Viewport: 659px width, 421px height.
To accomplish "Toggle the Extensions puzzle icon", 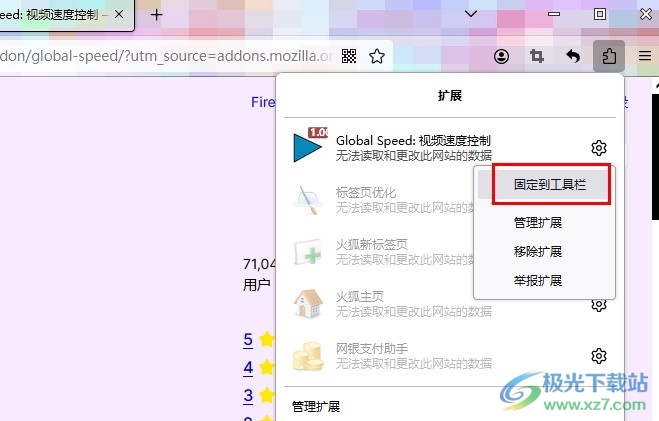I will pos(609,56).
